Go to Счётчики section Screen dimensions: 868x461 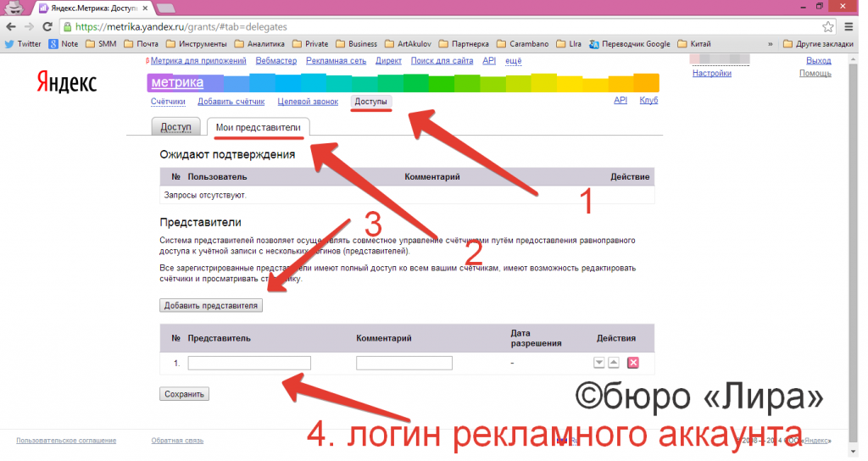tap(168, 102)
